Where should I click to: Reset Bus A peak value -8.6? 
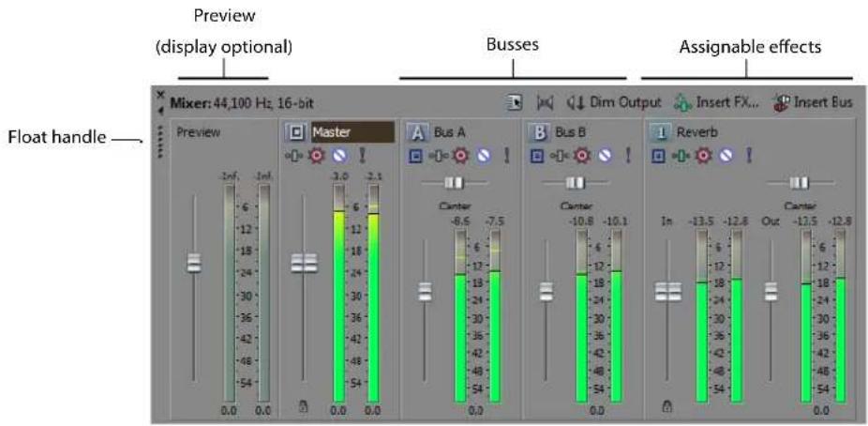pos(460,221)
